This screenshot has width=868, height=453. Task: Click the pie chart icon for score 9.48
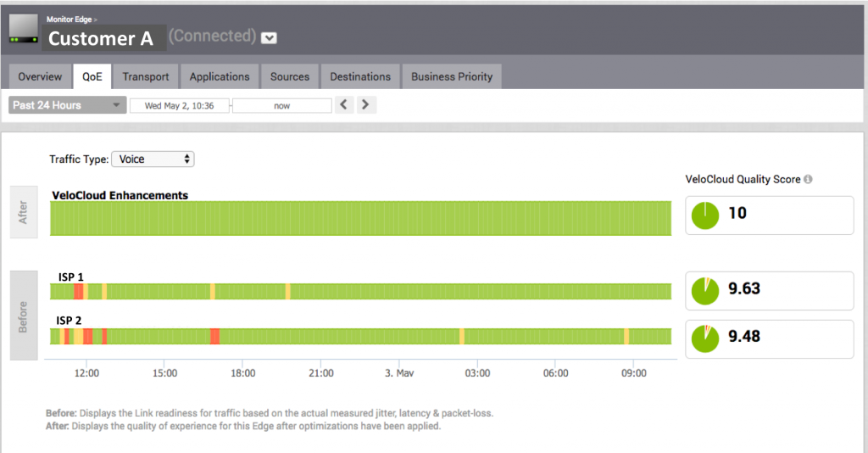point(705,339)
